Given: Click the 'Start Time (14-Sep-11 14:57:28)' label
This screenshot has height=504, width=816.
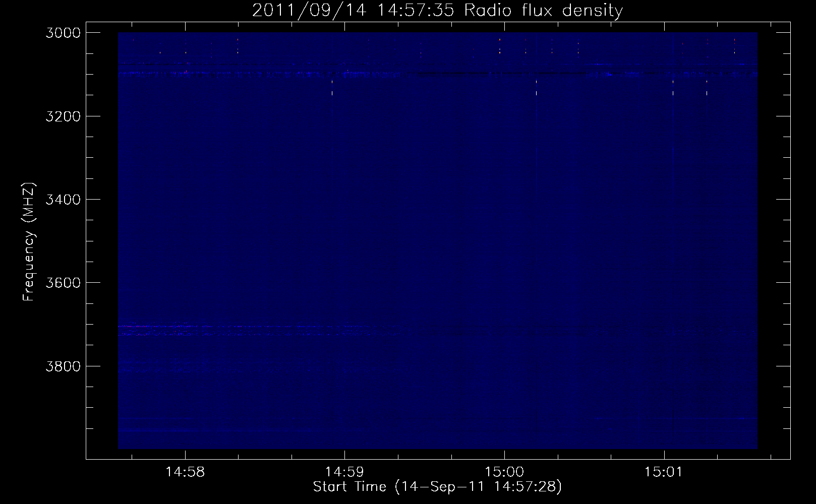Looking at the screenshot, I should coord(437,487).
